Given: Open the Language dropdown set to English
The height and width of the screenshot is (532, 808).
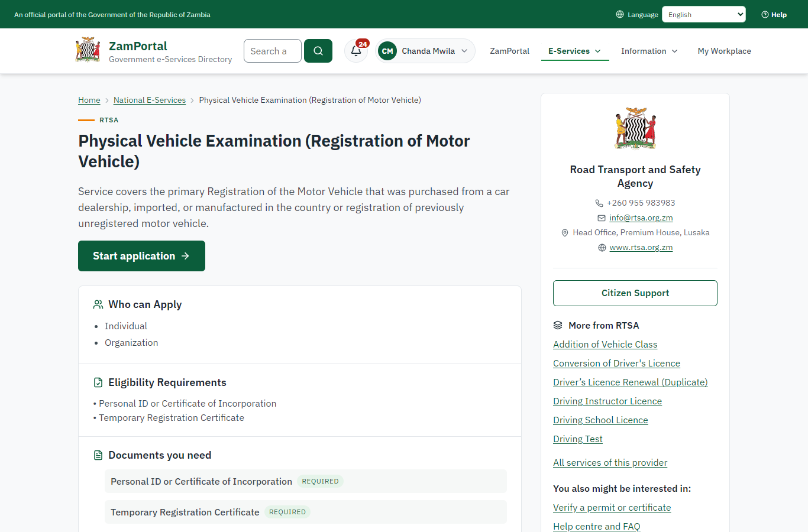Looking at the screenshot, I should pyautogui.click(x=704, y=14).
